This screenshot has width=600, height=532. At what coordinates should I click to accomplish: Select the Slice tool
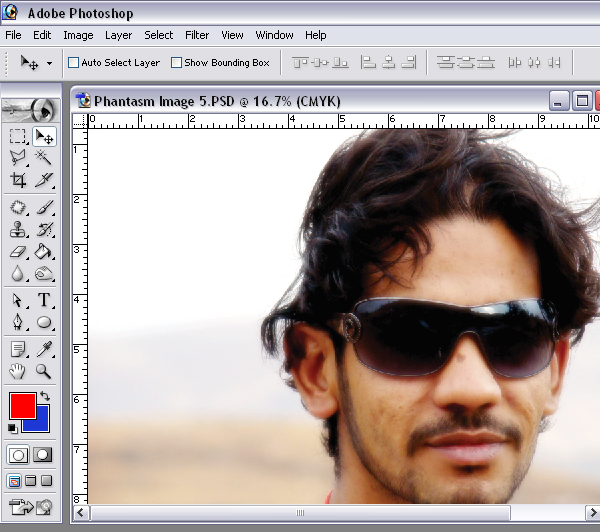[x=44, y=180]
